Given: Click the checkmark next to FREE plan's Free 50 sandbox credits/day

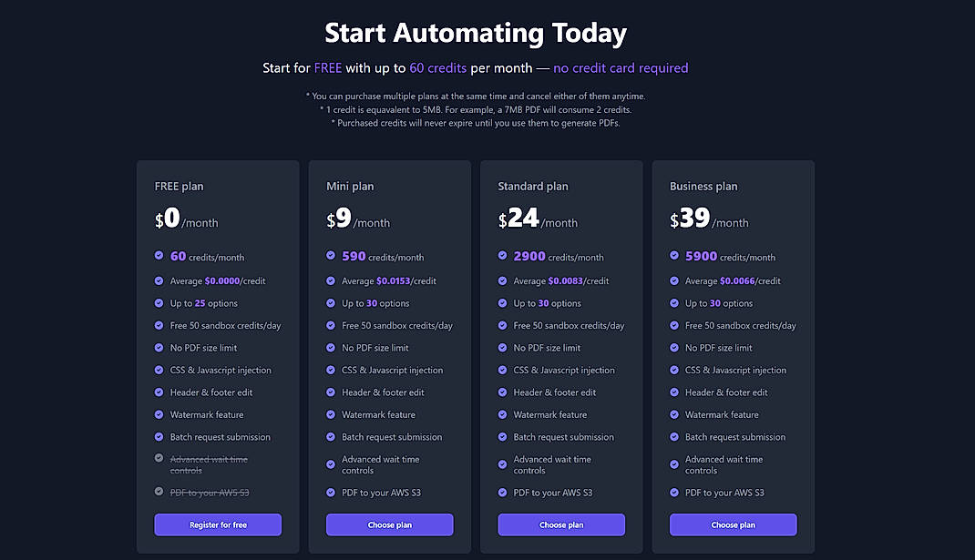Looking at the screenshot, I should pyautogui.click(x=159, y=325).
